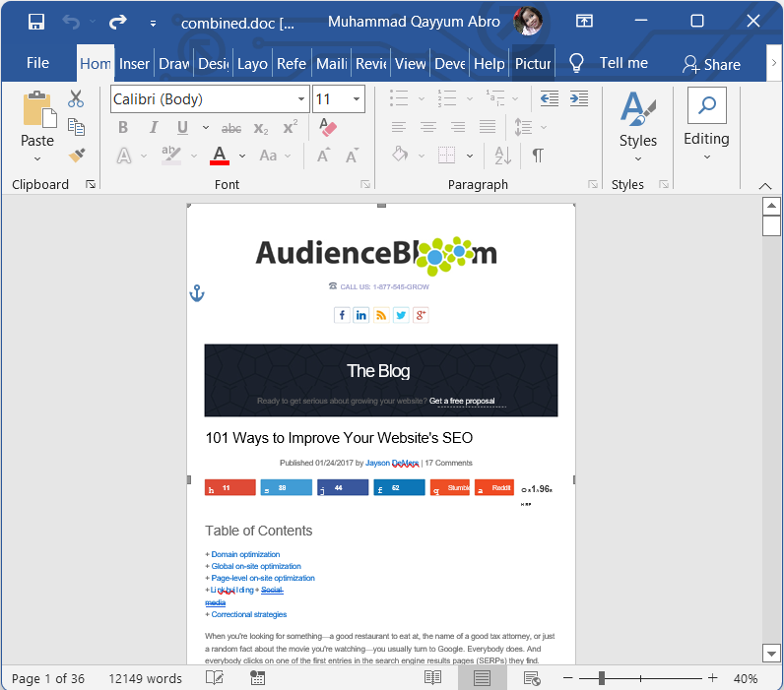This screenshot has height=690, width=784.
Task: Toggle superscript formatting
Action: (x=291, y=127)
